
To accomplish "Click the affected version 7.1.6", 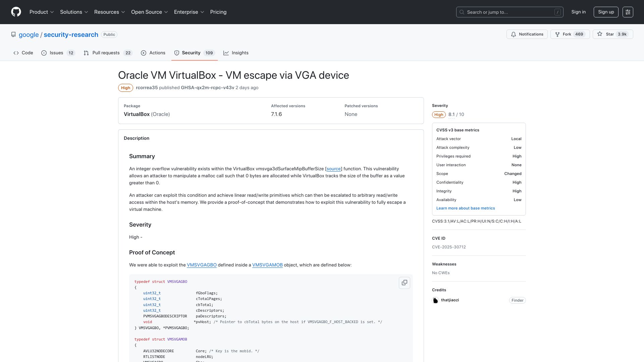I will 276,114.
